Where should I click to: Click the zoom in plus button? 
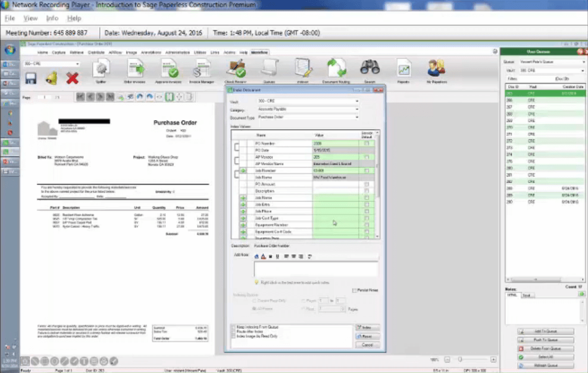(x=493, y=359)
